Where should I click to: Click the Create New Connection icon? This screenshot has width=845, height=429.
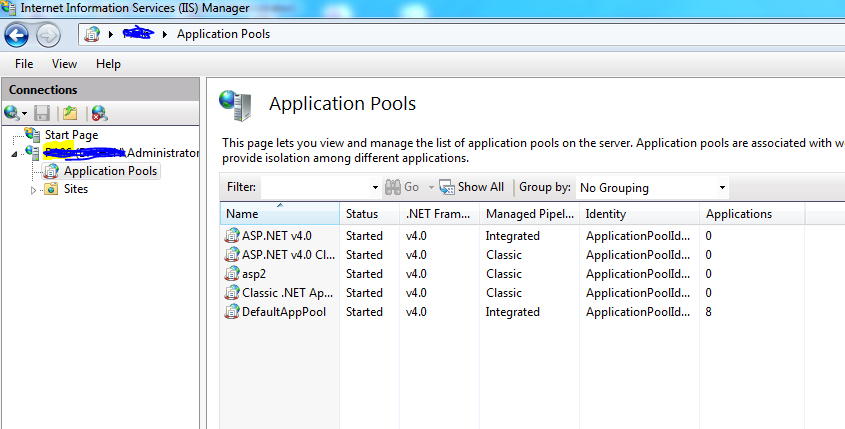(x=11, y=113)
